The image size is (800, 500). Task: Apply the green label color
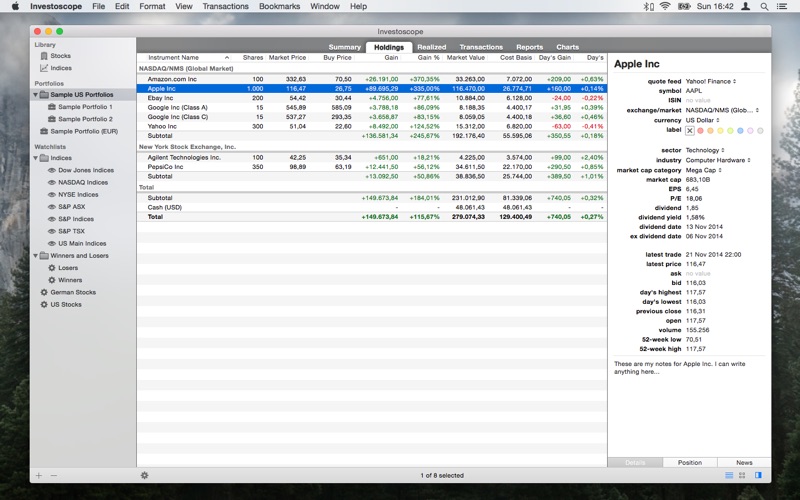(730, 131)
